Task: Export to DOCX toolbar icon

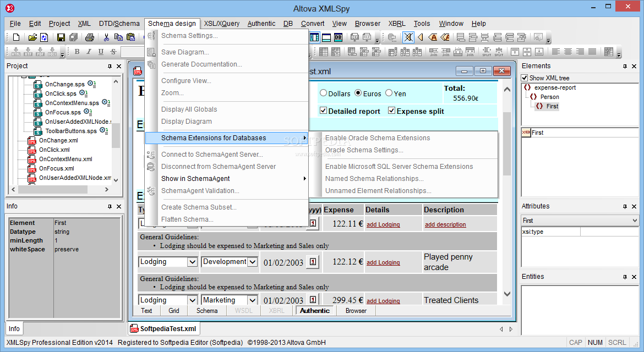Action: coord(53,52)
